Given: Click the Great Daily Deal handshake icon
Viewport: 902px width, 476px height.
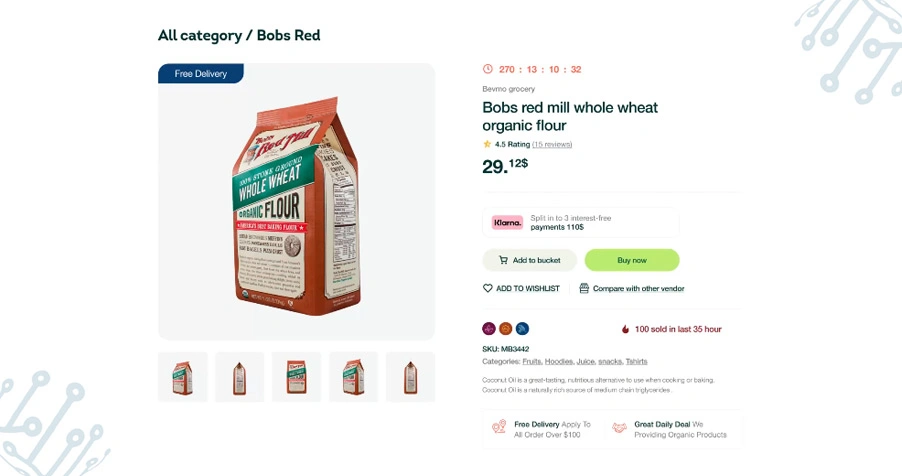Looking at the screenshot, I should point(619,428).
